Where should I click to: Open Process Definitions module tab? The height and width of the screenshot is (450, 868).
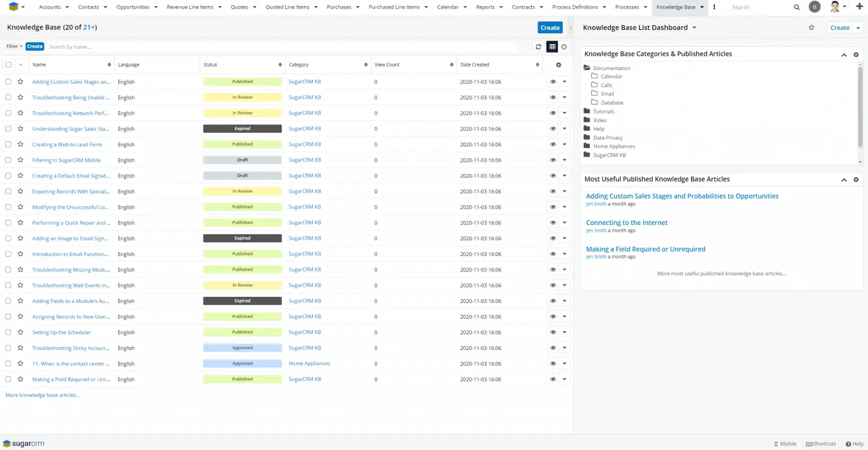pos(575,7)
